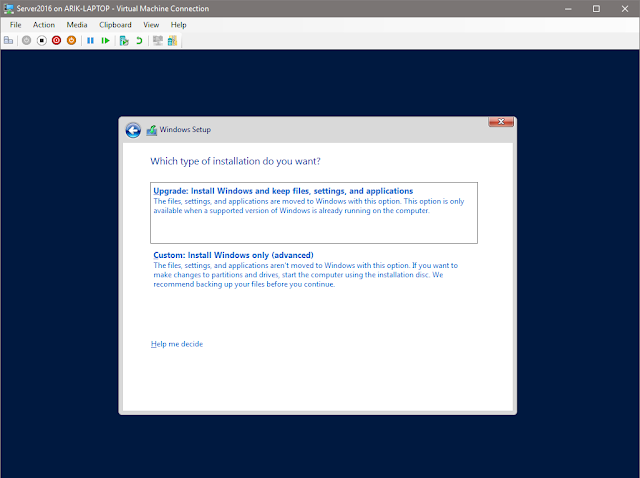
Task: Open the Help me decide link
Action: coord(177,344)
